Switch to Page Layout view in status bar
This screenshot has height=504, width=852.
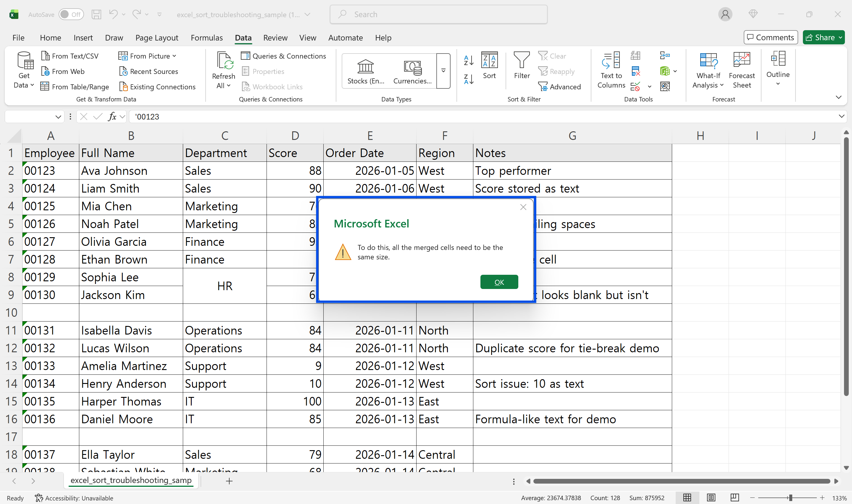tap(711, 498)
